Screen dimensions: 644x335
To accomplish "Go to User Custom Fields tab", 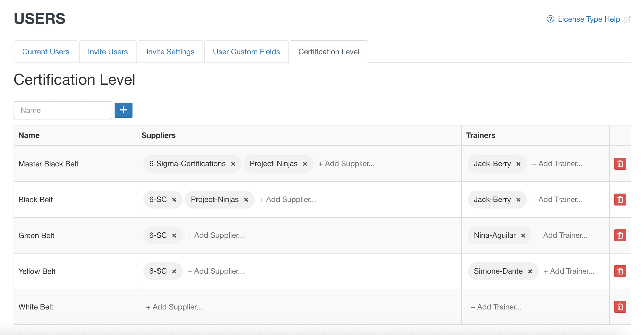I will point(246,52).
